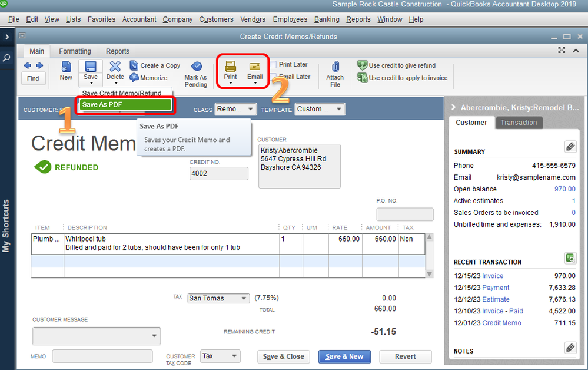Collapse customer side panel arrow
588x370 pixels.
pos(453,107)
